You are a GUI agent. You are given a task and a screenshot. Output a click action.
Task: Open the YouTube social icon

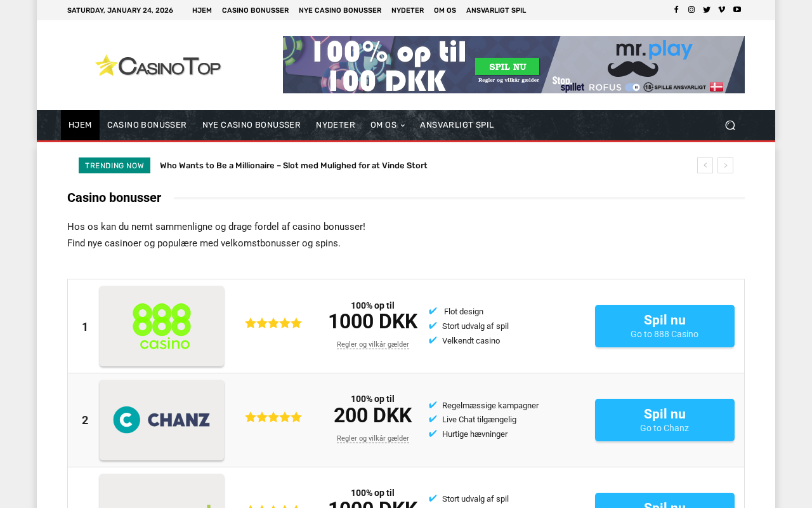737,10
